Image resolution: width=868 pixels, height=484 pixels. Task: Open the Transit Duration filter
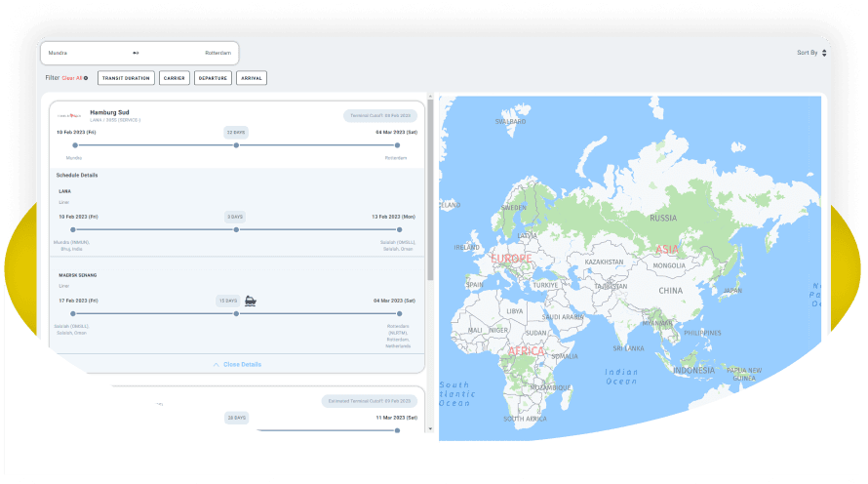tap(126, 78)
